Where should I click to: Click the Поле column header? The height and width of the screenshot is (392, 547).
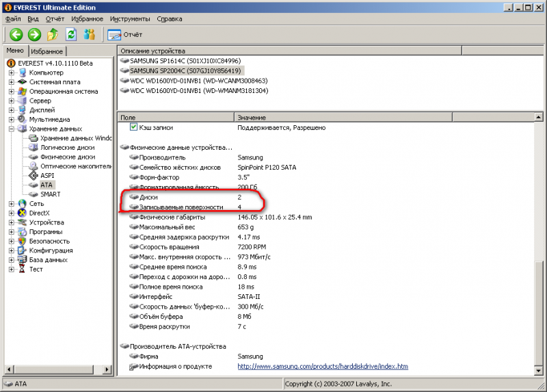point(176,117)
